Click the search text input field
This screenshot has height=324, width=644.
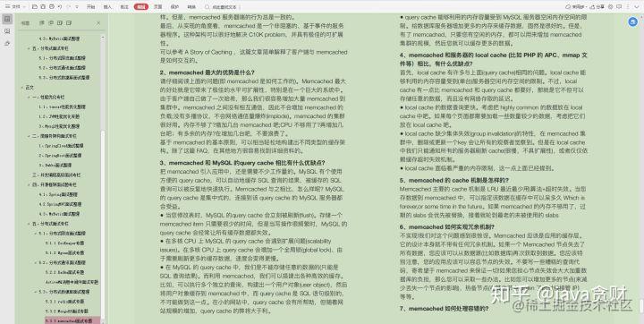222,7
